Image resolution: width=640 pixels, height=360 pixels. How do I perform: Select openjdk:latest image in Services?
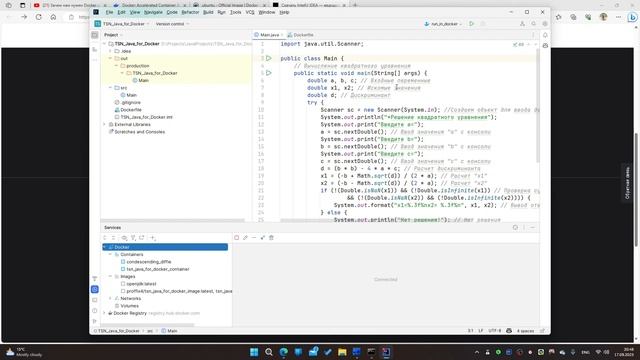(x=138, y=284)
